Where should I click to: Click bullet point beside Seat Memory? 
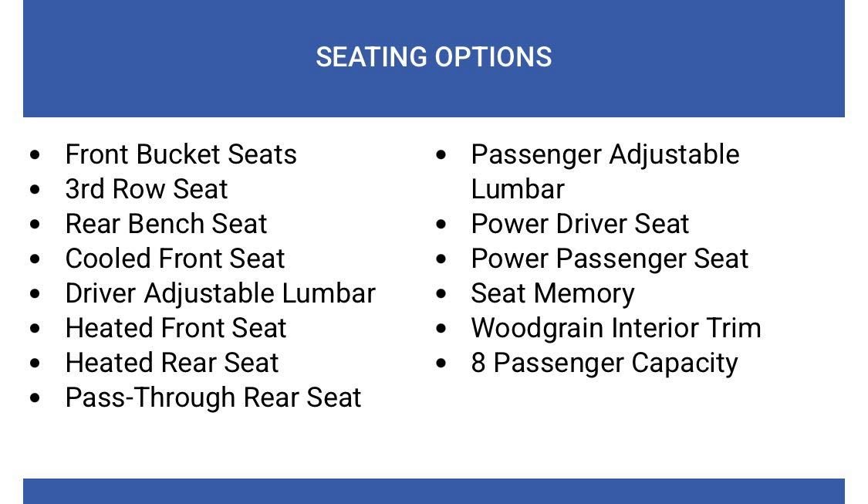click(441, 294)
